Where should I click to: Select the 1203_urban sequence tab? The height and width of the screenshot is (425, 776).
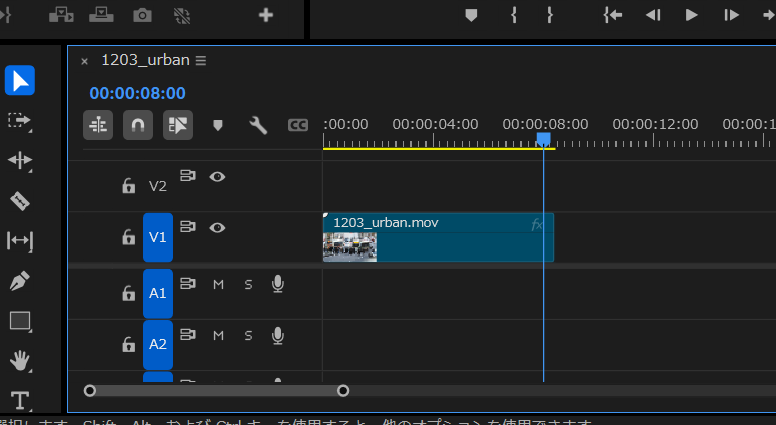pyautogui.click(x=145, y=60)
